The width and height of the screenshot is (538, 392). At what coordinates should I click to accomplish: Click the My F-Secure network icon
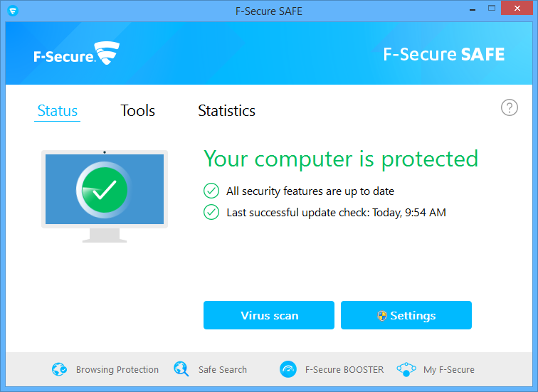point(406,369)
